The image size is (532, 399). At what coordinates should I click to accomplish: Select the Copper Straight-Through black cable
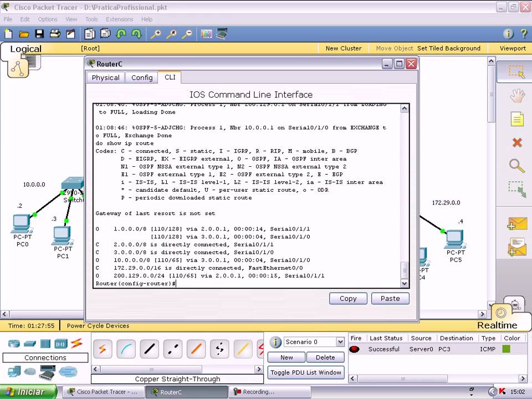pos(149,349)
